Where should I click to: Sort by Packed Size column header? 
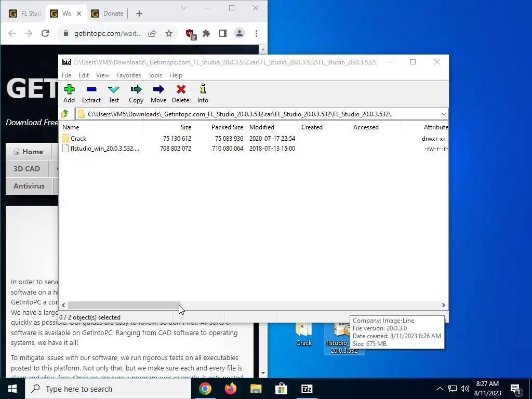click(x=220, y=127)
